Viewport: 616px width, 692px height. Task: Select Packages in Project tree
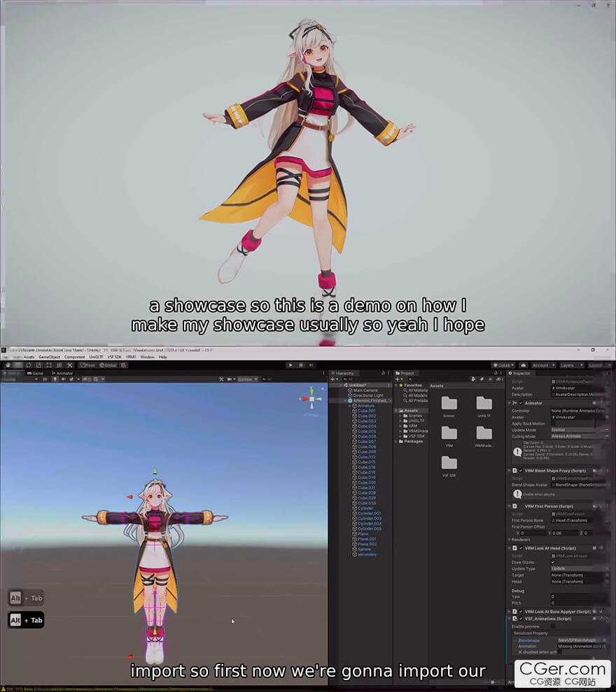(411, 442)
